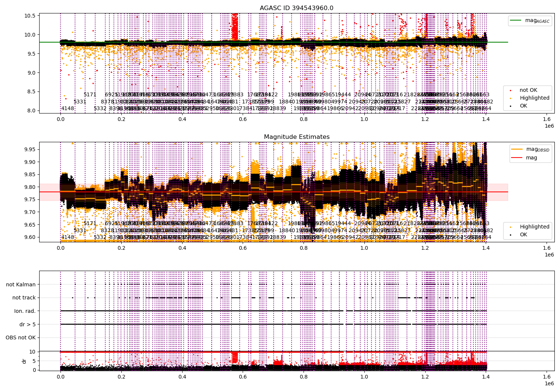Click the 1e6 offset label under bottom plot

549,383
